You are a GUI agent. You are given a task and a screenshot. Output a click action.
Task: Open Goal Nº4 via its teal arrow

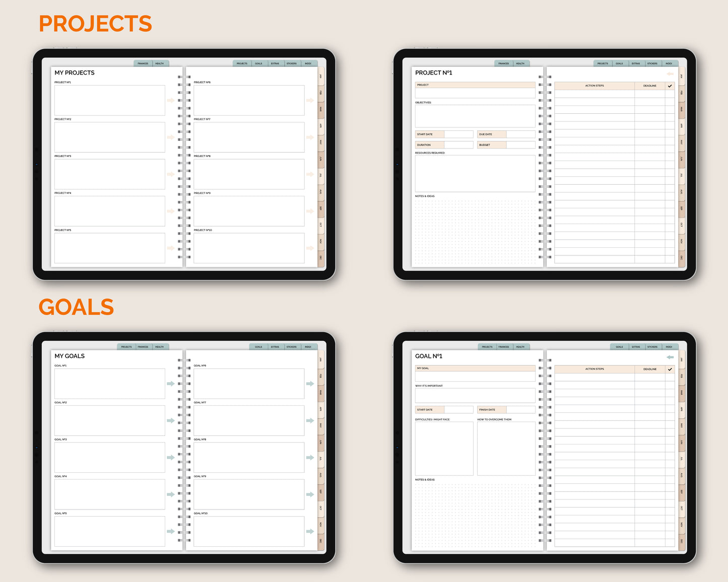(171, 494)
